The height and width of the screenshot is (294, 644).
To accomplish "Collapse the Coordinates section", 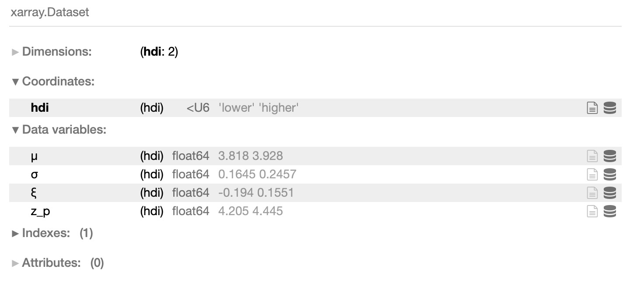I will pyautogui.click(x=53, y=81).
